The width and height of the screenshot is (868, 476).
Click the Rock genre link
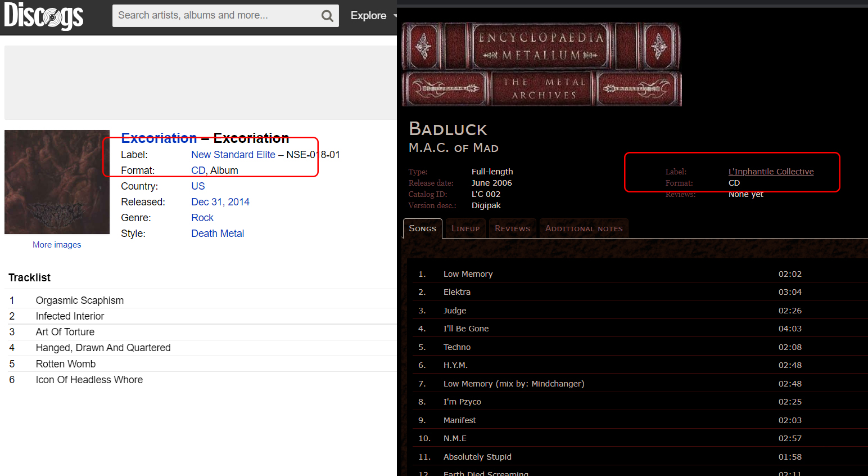tap(202, 218)
